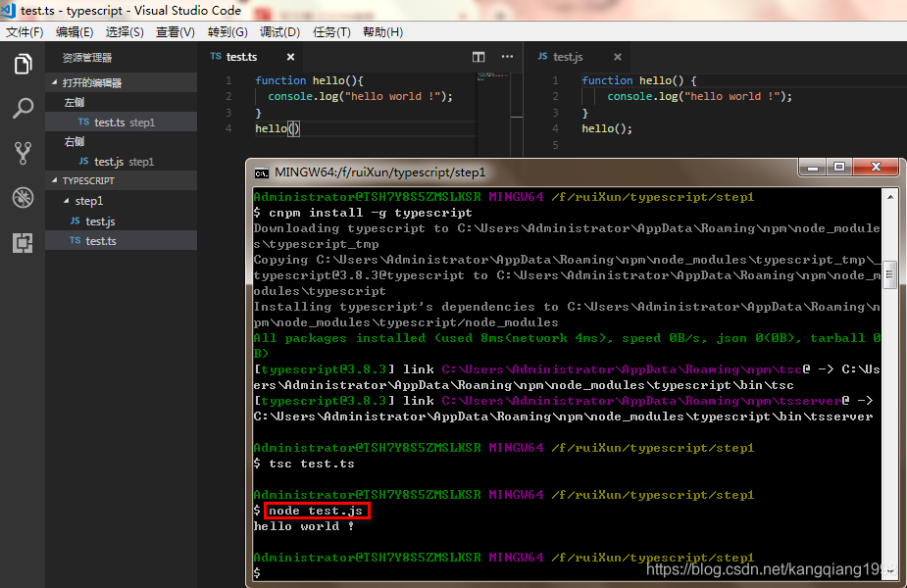Viewport: 907px width, 588px height.
Task: Open the 帮助(H) menu
Action: (382, 31)
